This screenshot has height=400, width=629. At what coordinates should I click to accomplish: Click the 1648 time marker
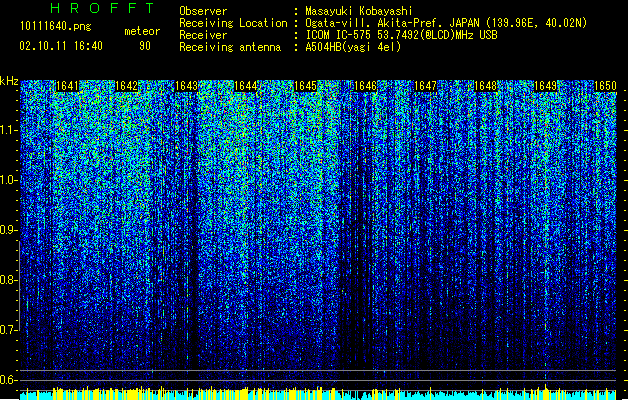coord(485,86)
